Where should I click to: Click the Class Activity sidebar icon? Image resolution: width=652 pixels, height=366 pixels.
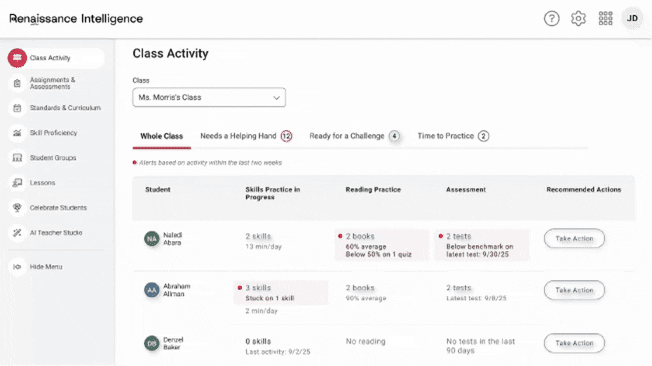coord(17,58)
